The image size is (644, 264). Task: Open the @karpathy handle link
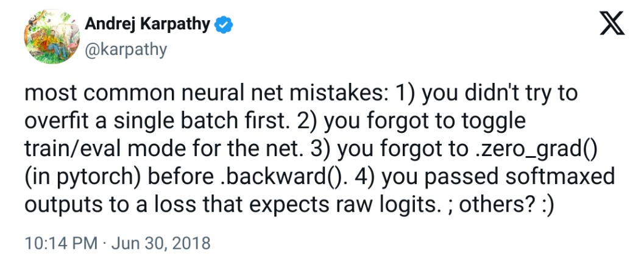point(125,49)
